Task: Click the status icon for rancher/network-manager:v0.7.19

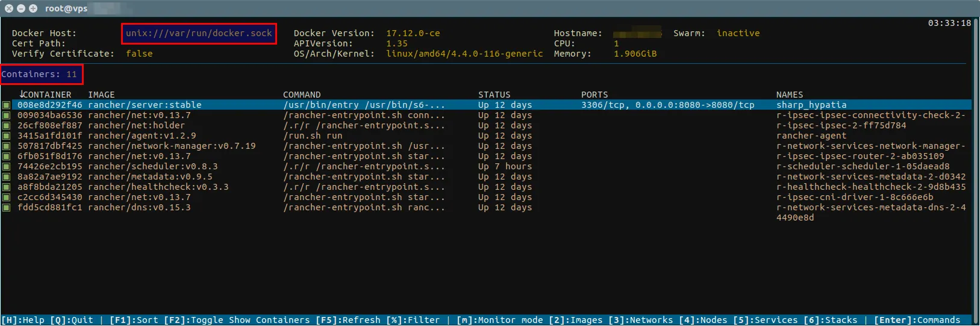Action: click(x=7, y=146)
